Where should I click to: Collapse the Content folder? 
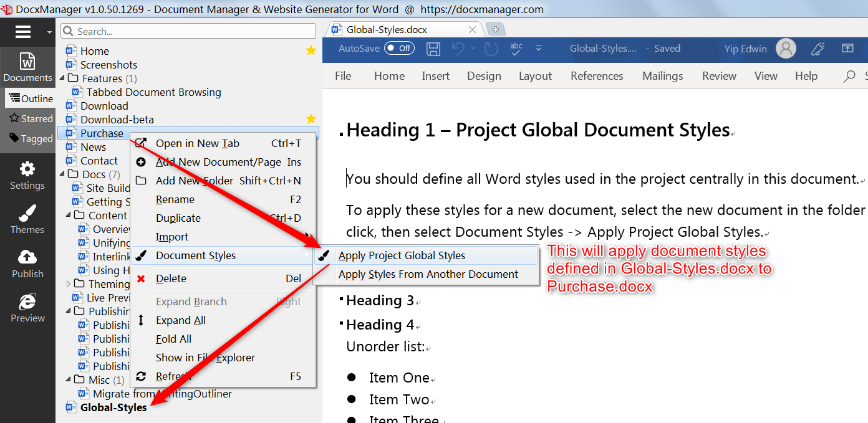(x=69, y=216)
